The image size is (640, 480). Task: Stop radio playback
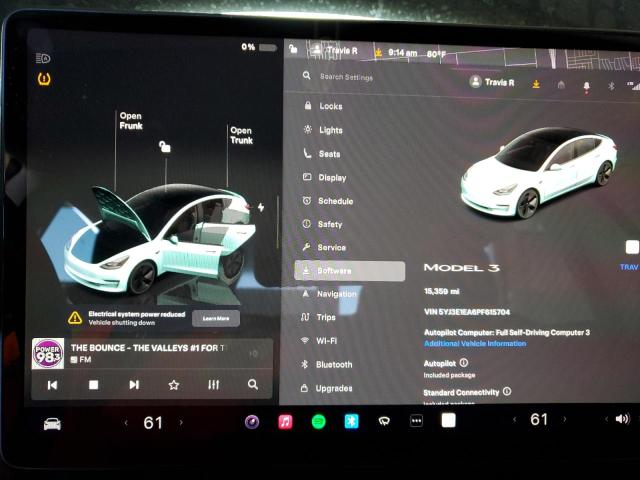coord(93,385)
